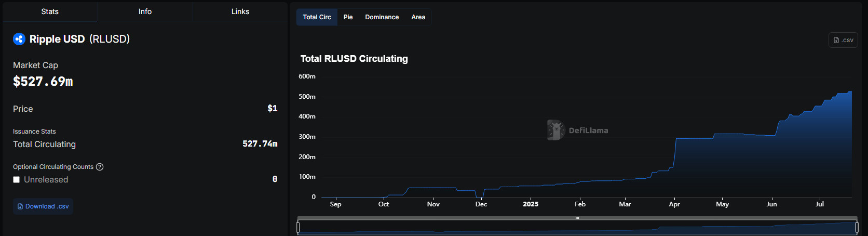The width and height of the screenshot is (868, 236).
Task: Open the Links tab
Action: click(240, 11)
